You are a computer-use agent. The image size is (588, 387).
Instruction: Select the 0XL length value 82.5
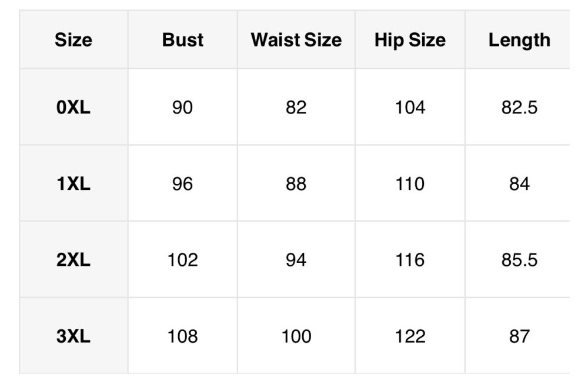coord(519,107)
